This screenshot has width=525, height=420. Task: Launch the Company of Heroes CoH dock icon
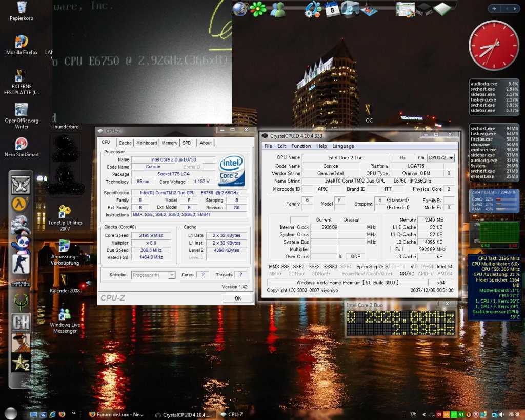coord(21,322)
